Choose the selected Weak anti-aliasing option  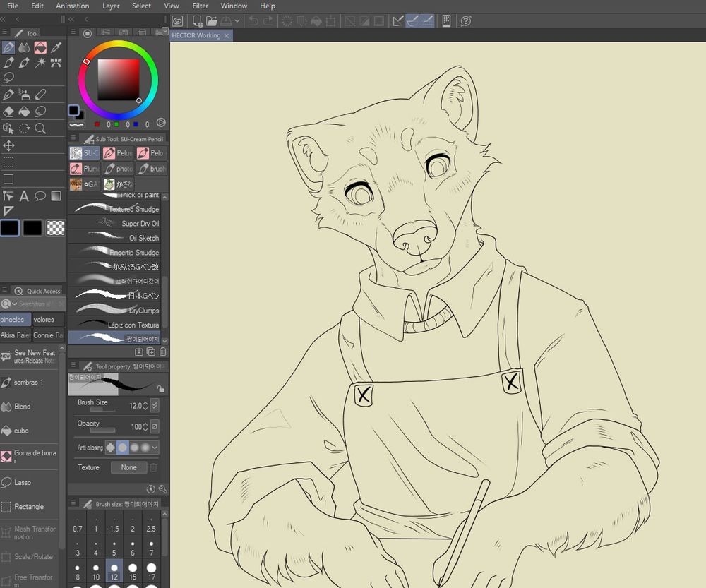(x=122, y=448)
